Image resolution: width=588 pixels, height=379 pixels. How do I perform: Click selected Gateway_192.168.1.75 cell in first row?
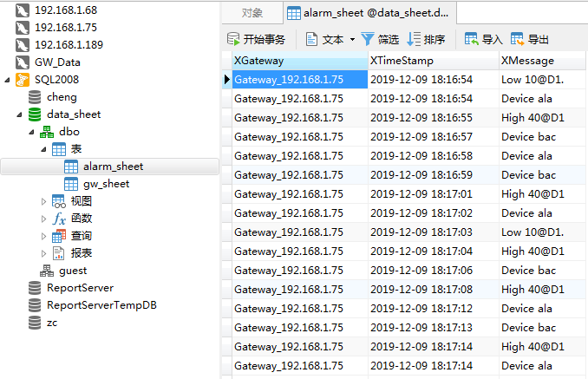coord(300,80)
